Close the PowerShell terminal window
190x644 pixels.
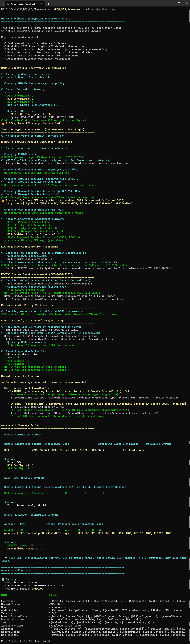click(186, 3)
